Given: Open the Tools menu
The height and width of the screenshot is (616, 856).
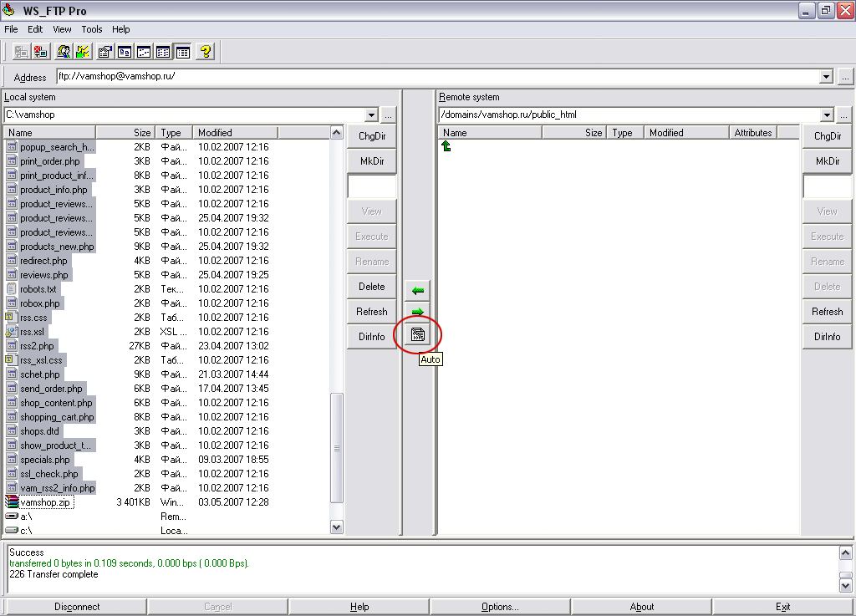Looking at the screenshot, I should tap(92, 29).
